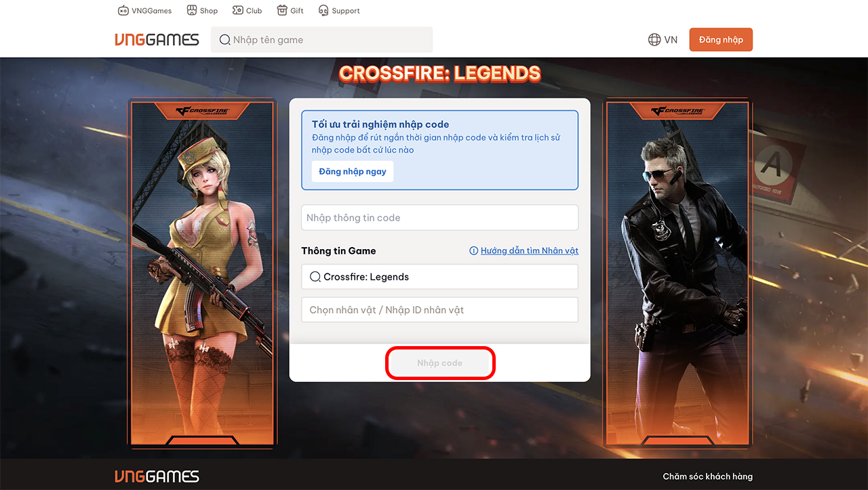Open the Club menu item
This screenshot has width=868, height=490.
pyautogui.click(x=247, y=10)
